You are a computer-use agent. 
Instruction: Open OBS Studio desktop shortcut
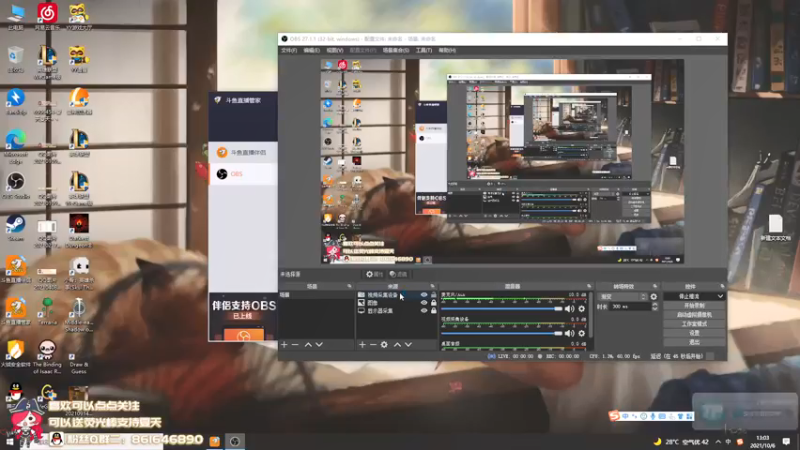coord(16,185)
